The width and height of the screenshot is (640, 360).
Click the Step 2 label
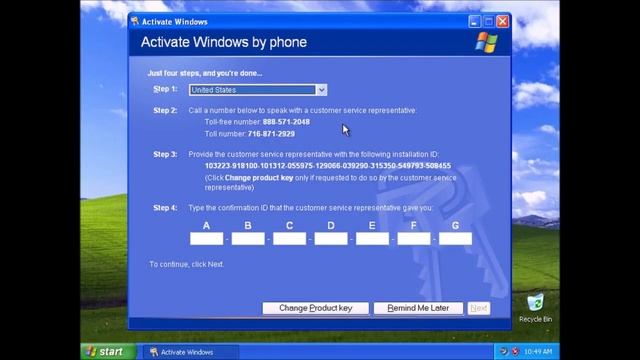coord(165,111)
